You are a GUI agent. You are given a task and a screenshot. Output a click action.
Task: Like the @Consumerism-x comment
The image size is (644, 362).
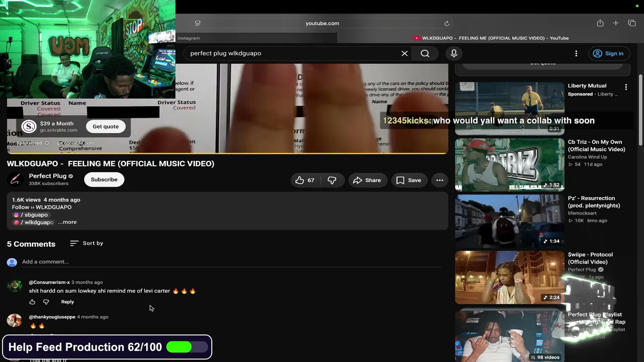pyautogui.click(x=32, y=302)
